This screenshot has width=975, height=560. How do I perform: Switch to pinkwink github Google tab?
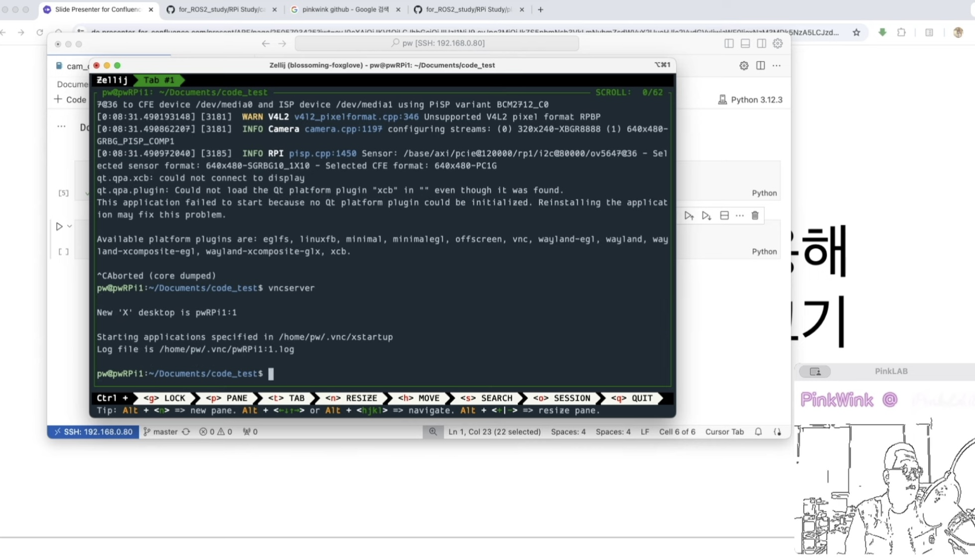(345, 9)
